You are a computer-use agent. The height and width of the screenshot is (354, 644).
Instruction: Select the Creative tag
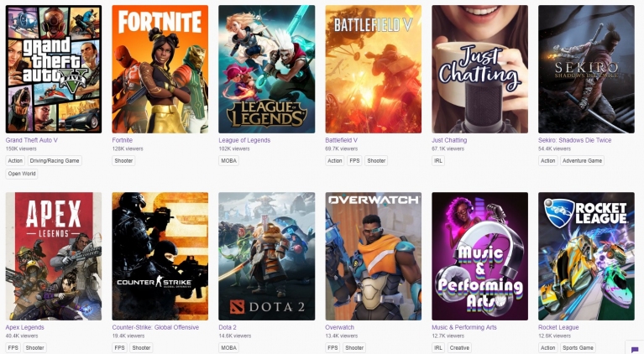pos(459,348)
